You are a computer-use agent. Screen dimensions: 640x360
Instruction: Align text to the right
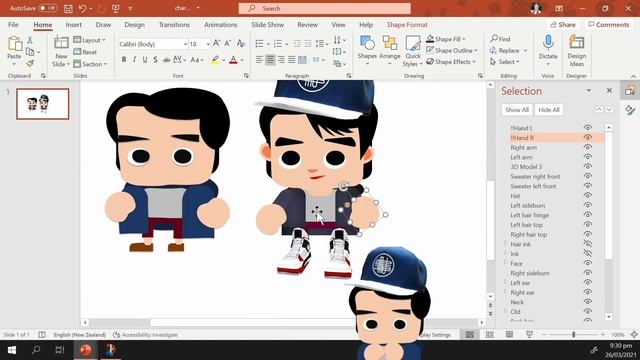(281, 60)
